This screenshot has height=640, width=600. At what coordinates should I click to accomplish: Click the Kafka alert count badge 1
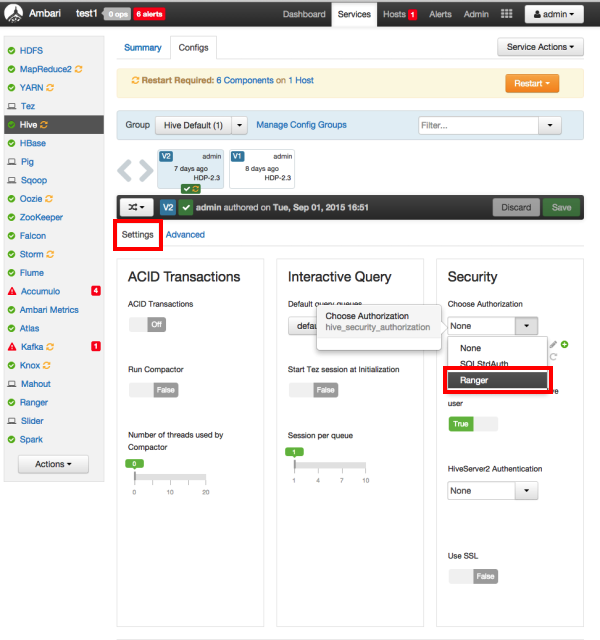pyautogui.click(x=96, y=346)
